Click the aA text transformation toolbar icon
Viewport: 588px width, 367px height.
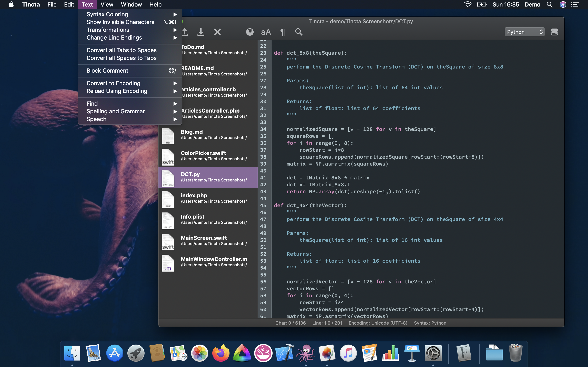pos(266,32)
